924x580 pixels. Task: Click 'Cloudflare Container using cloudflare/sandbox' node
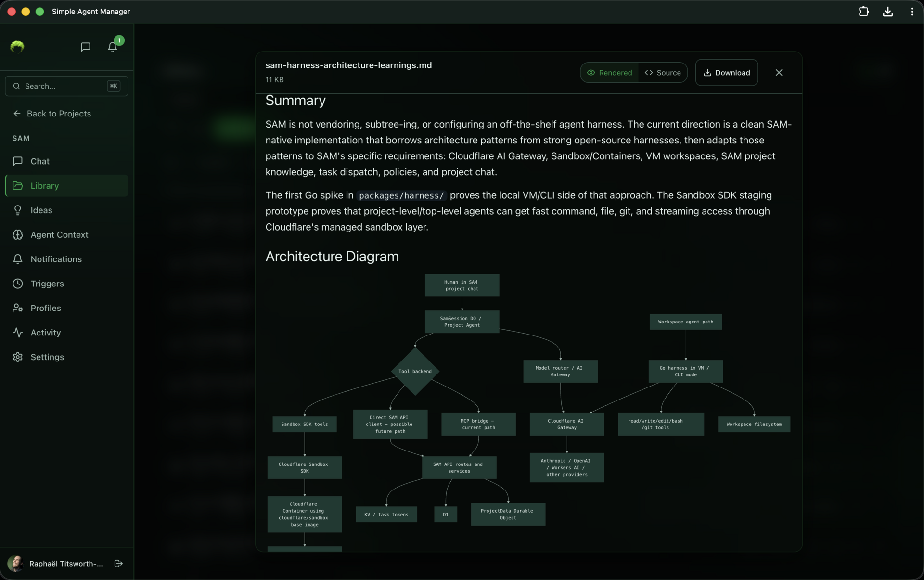(304, 515)
